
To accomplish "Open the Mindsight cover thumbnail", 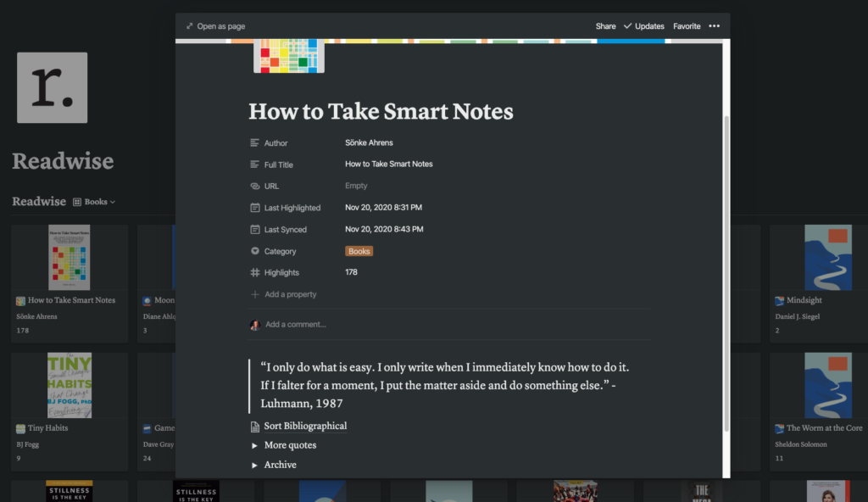I will pyautogui.click(x=828, y=258).
